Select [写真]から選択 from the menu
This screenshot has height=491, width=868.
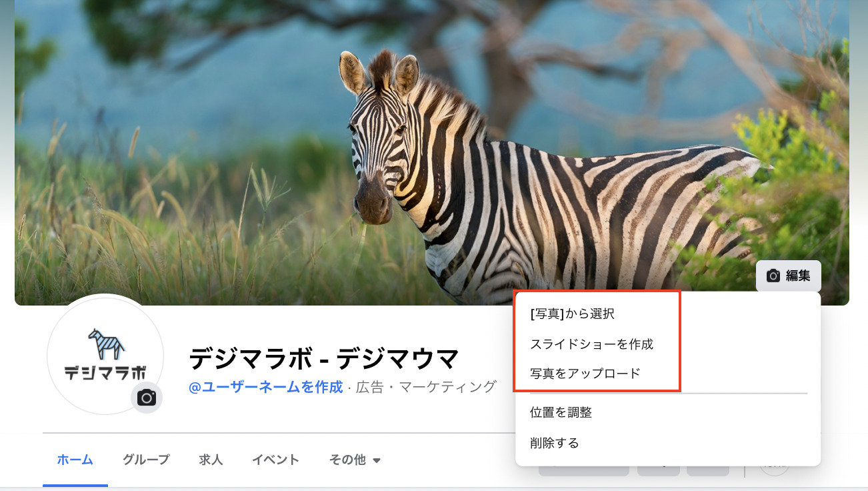coord(572,314)
